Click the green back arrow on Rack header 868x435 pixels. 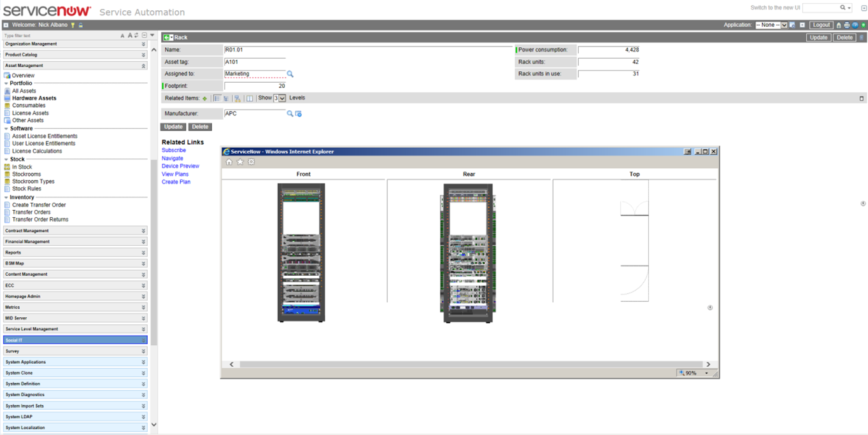coord(168,38)
